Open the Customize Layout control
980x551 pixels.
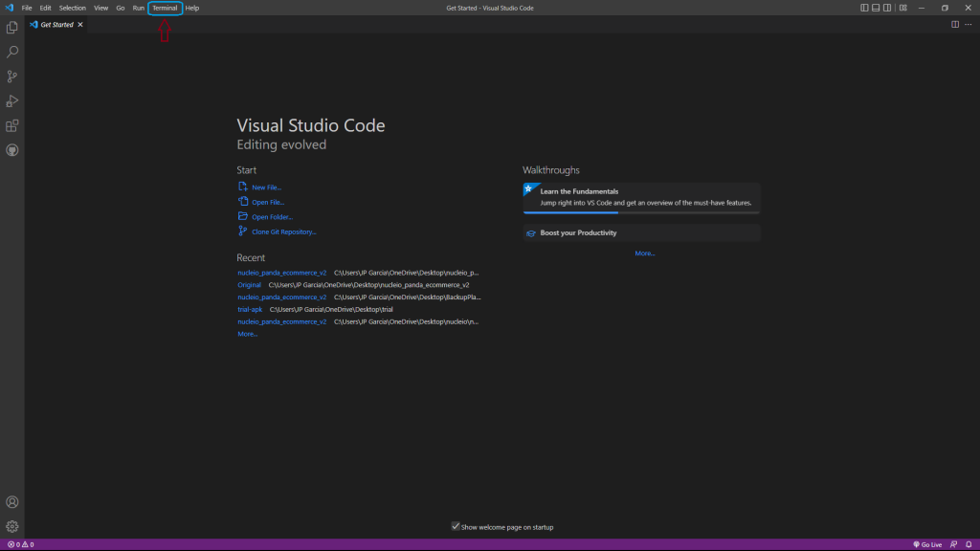point(903,8)
